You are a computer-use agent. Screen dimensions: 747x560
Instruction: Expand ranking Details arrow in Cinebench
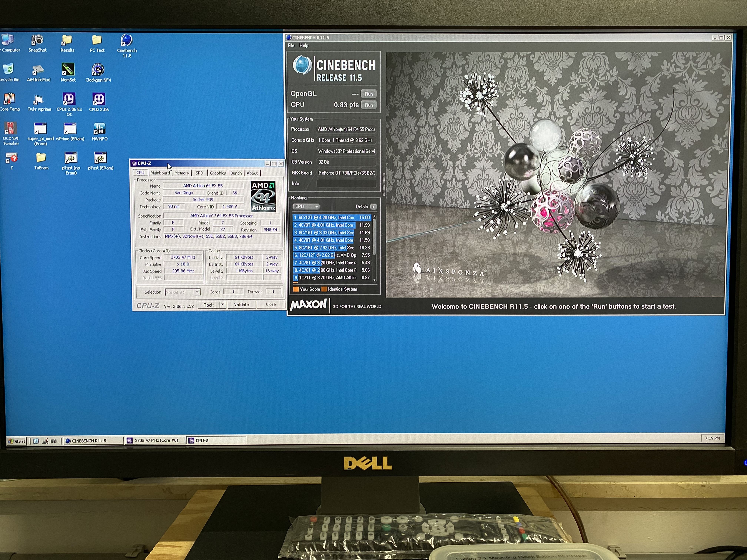point(373,206)
